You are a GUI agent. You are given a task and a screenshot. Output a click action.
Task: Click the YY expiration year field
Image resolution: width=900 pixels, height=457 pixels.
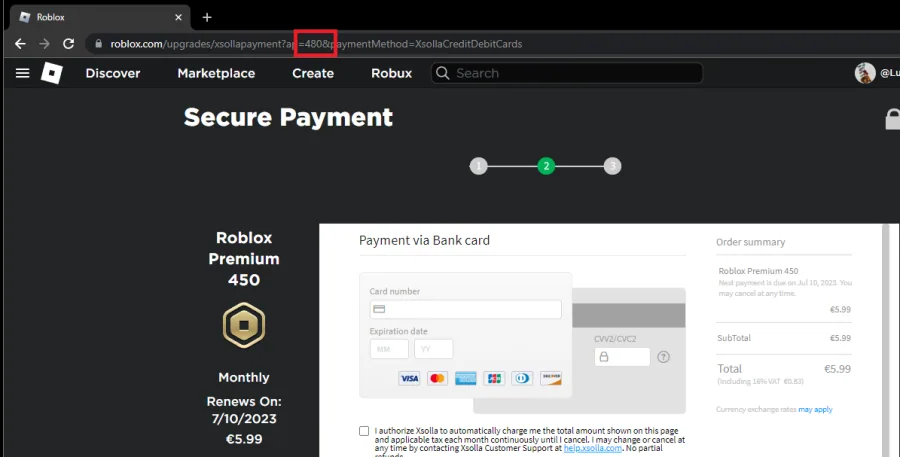click(x=433, y=348)
